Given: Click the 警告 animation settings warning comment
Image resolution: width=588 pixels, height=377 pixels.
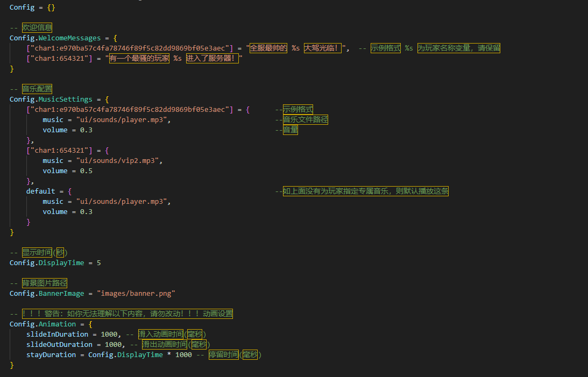Looking at the screenshot, I should coord(127,314).
